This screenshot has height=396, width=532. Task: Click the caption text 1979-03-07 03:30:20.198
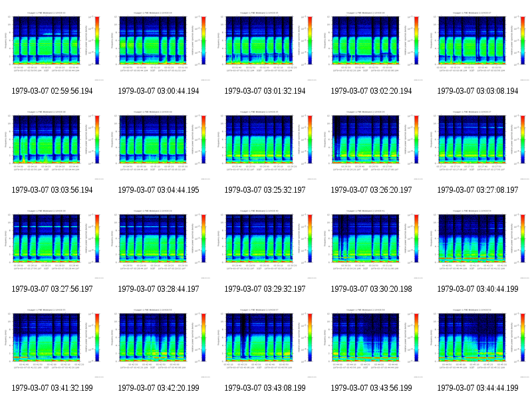point(371,289)
